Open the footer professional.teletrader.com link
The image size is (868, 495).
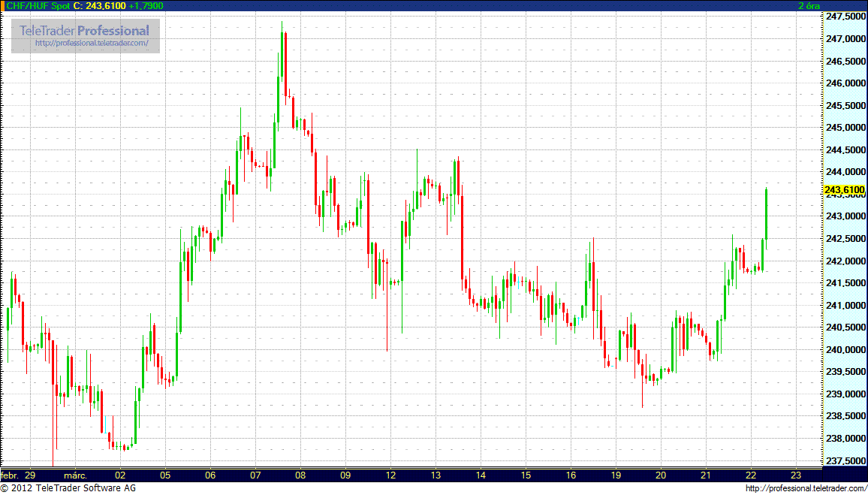(806, 489)
